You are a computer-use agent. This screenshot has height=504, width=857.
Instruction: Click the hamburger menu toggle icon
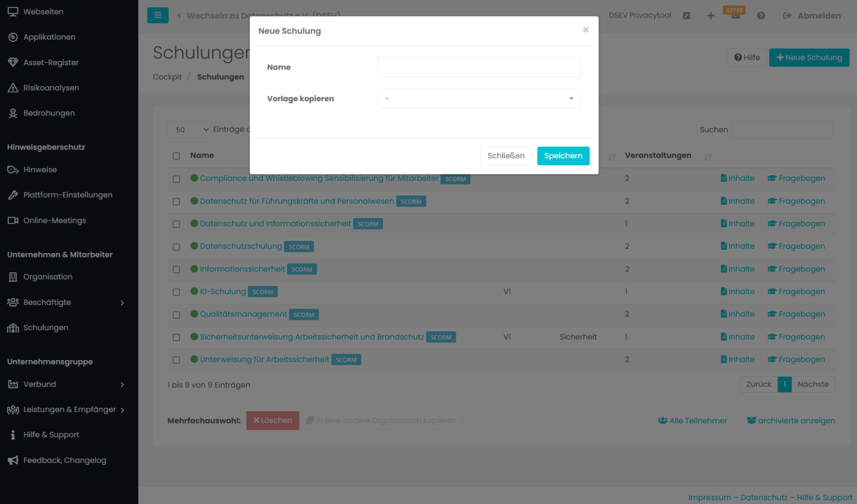tap(157, 15)
